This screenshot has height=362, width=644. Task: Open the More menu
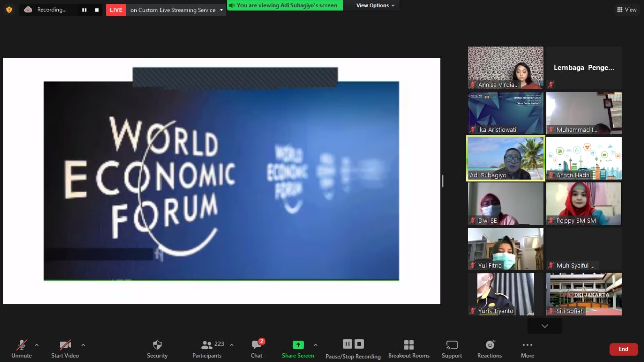pos(527,345)
